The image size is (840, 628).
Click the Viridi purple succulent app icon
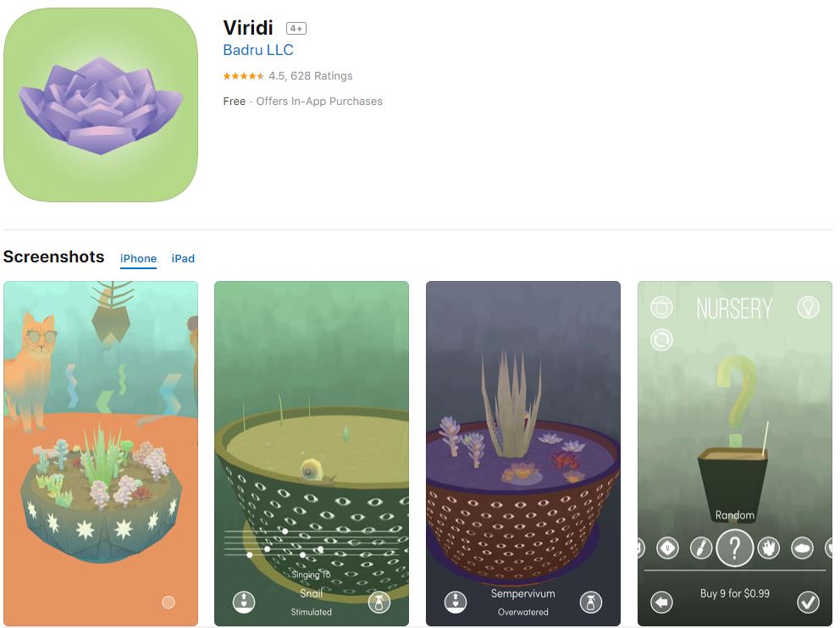[x=101, y=105]
